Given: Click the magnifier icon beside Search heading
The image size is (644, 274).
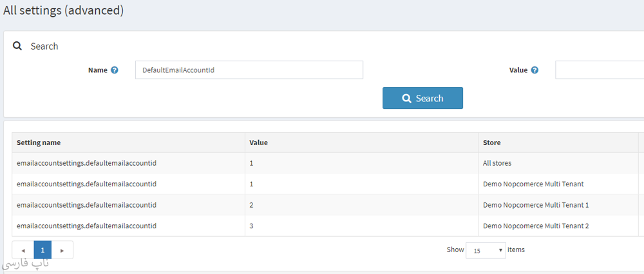Looking at the screenshot, I should pyautogui.click(x=18, y=46).
